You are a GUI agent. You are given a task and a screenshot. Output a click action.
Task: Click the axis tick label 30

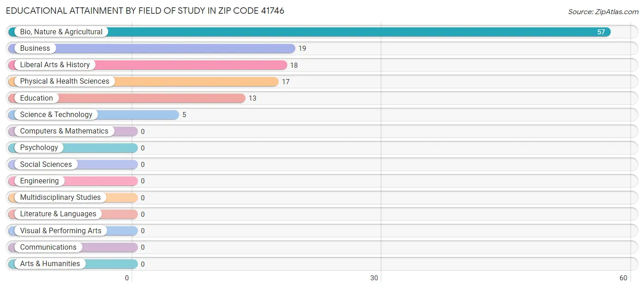[x=374, y=278]
